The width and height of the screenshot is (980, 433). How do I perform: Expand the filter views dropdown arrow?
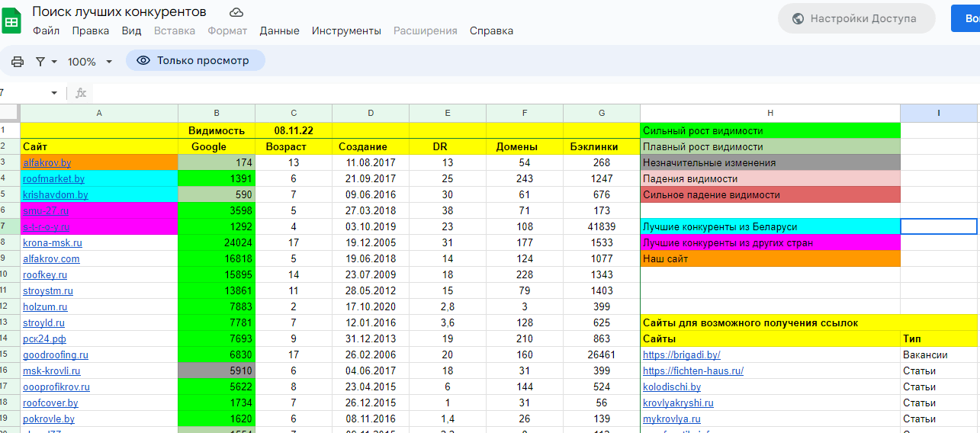[x=54, y=62]
